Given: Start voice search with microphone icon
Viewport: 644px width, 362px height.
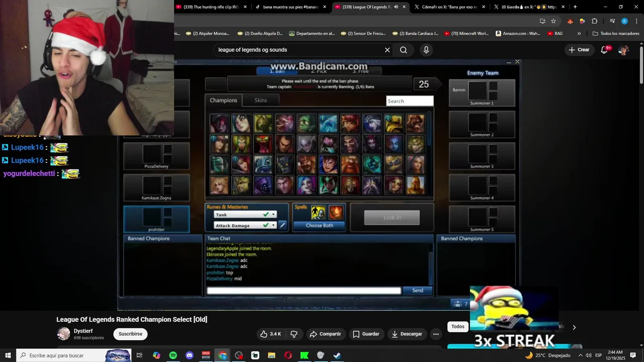Looking at the screenshot, I should pyautogui.click(x=426, y=50).
